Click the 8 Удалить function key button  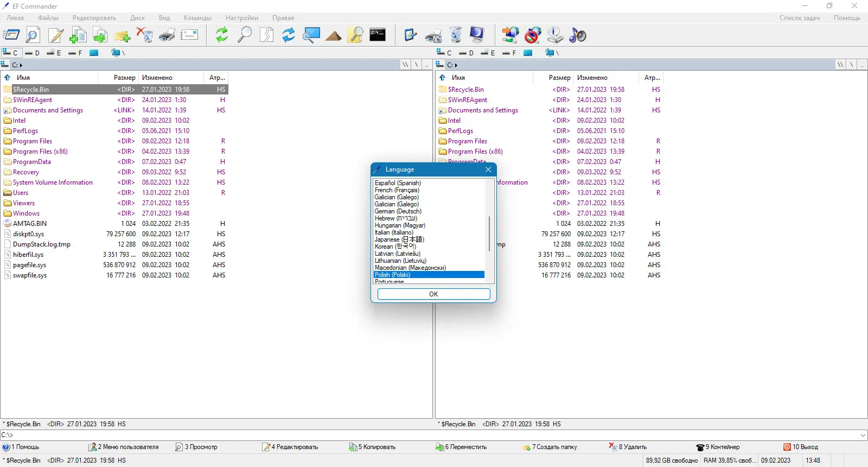629,447
